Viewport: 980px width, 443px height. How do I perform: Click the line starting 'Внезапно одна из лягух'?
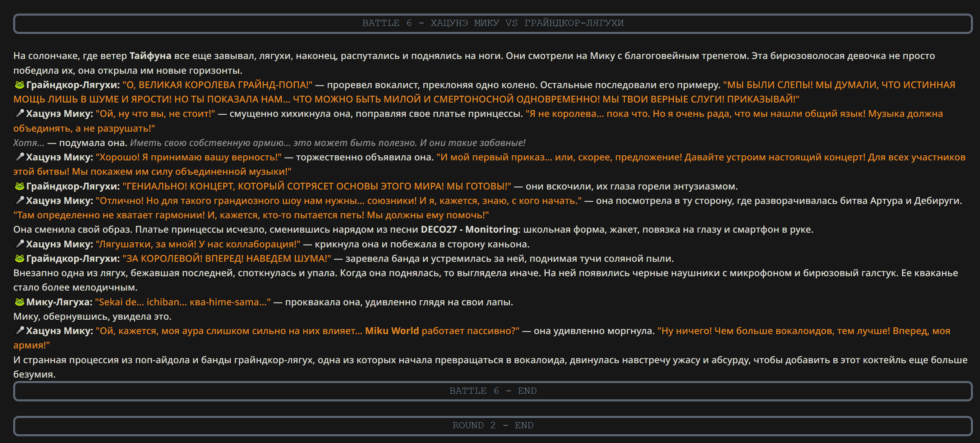(x=486, y=280)
